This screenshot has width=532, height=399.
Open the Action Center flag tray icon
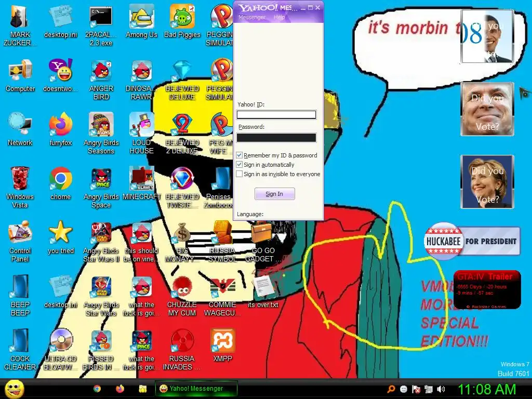(416, 389)
